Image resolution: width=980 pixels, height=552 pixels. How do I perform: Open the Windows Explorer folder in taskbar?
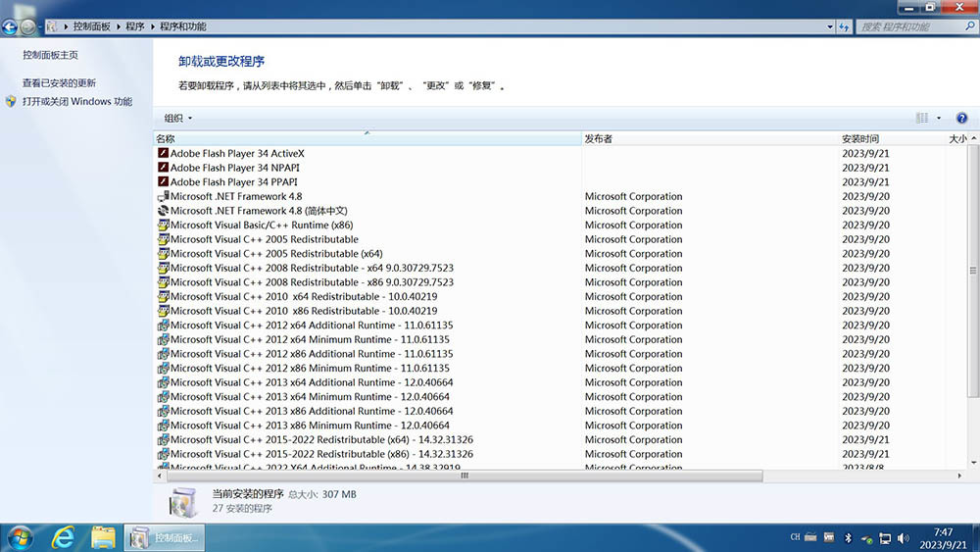(x=103, y=537)
